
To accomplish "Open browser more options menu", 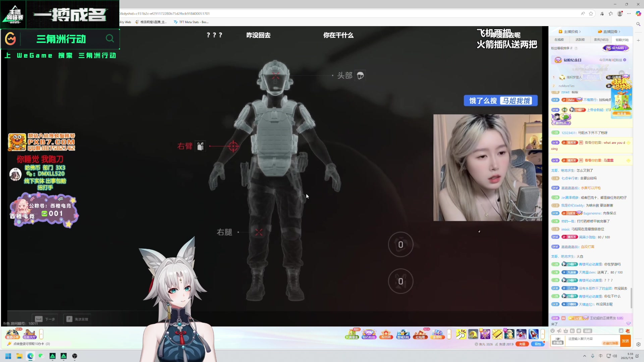I will [629, 14].
